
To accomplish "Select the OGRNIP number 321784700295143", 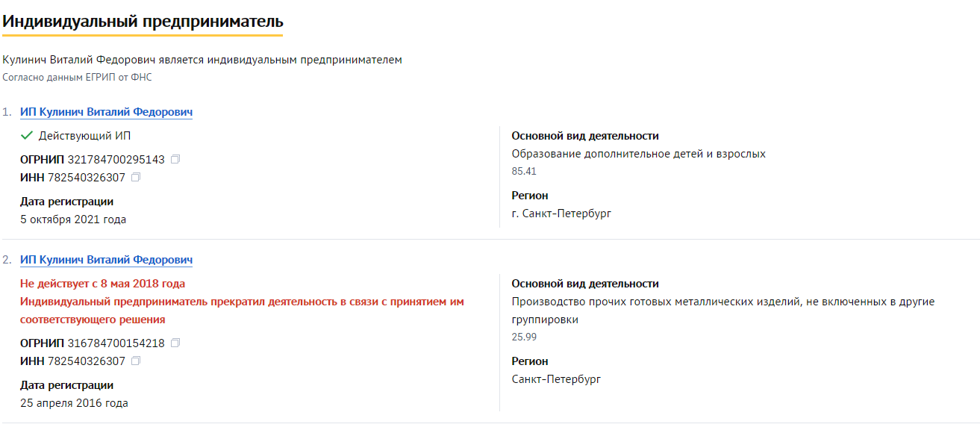I will point(116,160).
